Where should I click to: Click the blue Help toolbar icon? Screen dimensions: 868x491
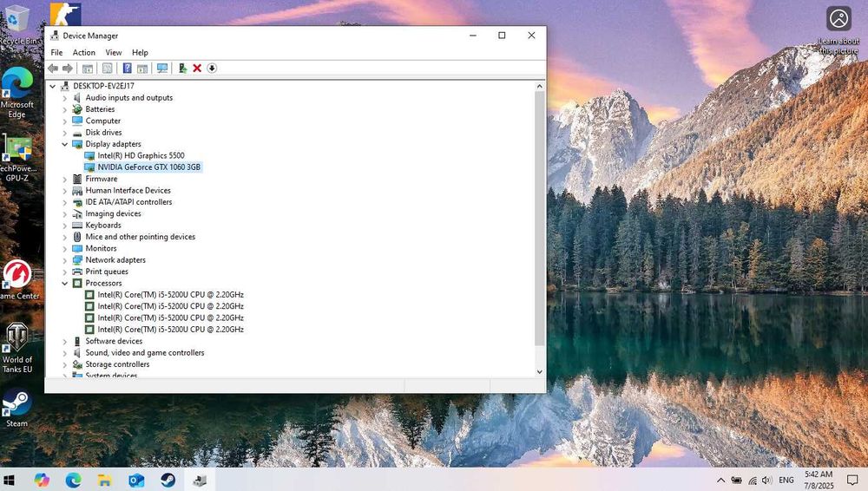[128, 68]
